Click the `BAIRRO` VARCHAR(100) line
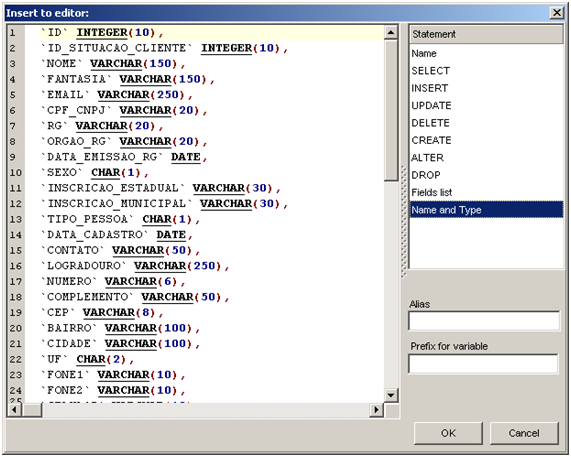This screenshot has height=457, width=571. [x=120, y=328]
